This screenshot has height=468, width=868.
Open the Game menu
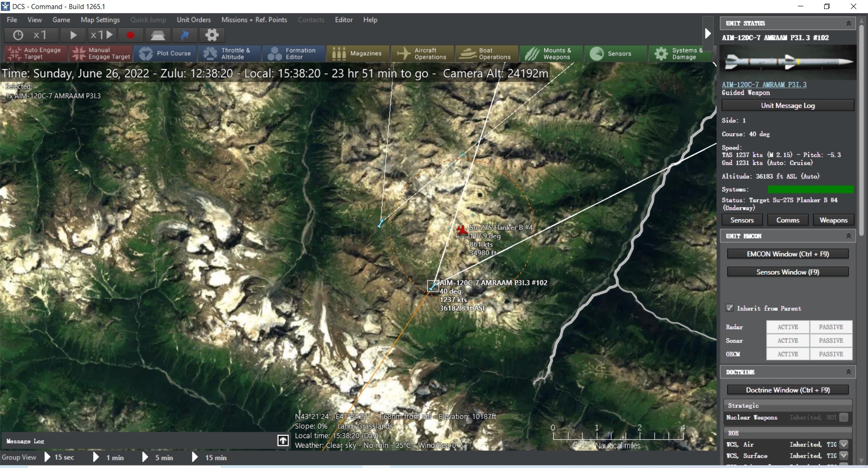[61, 20]
